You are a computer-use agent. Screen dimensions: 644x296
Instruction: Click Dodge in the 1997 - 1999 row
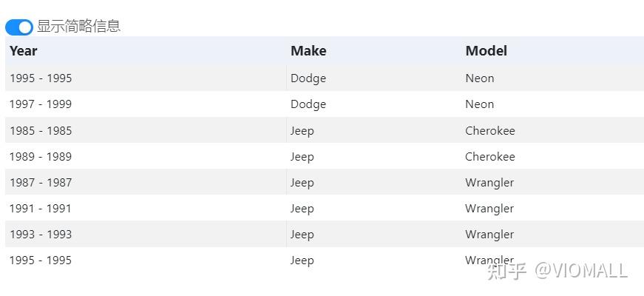[308, 104]
